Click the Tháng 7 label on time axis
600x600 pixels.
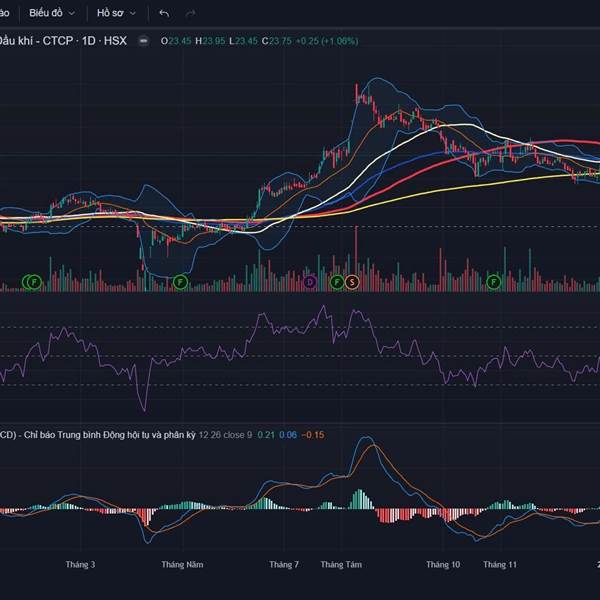[x=284, y=565]
